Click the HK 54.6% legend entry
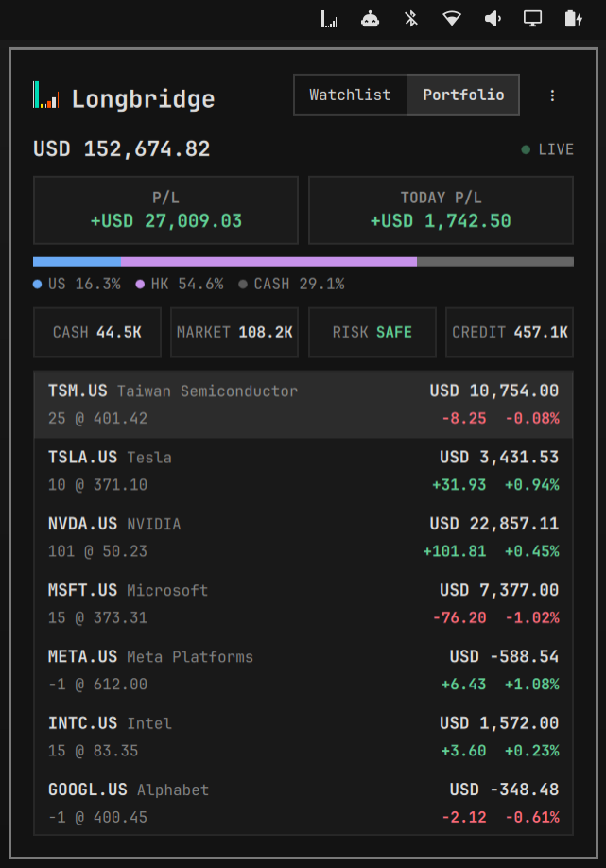The image size is (606, 868). click(180, 284)
